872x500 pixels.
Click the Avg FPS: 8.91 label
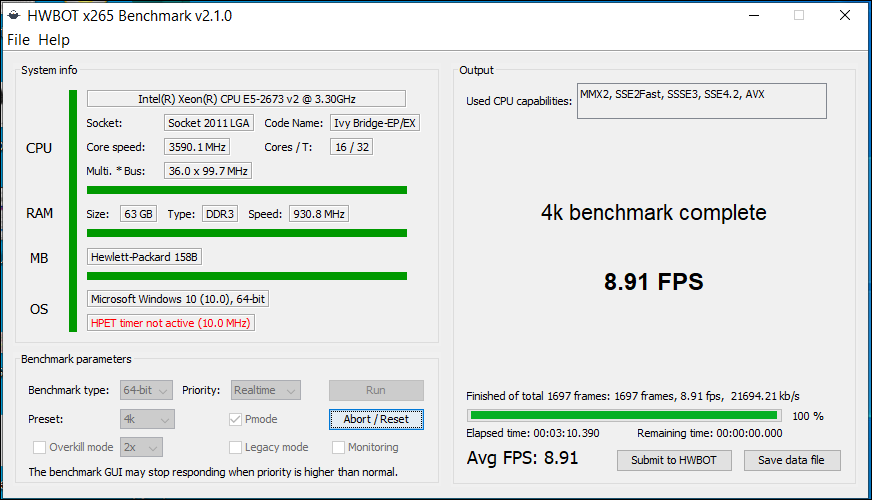(x=523, y=458)
